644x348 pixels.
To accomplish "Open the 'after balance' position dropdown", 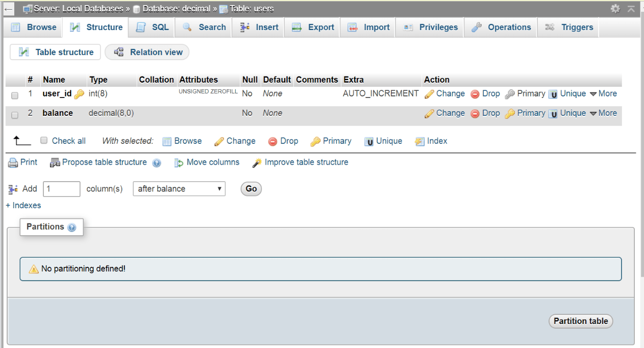I will [179, 189].
